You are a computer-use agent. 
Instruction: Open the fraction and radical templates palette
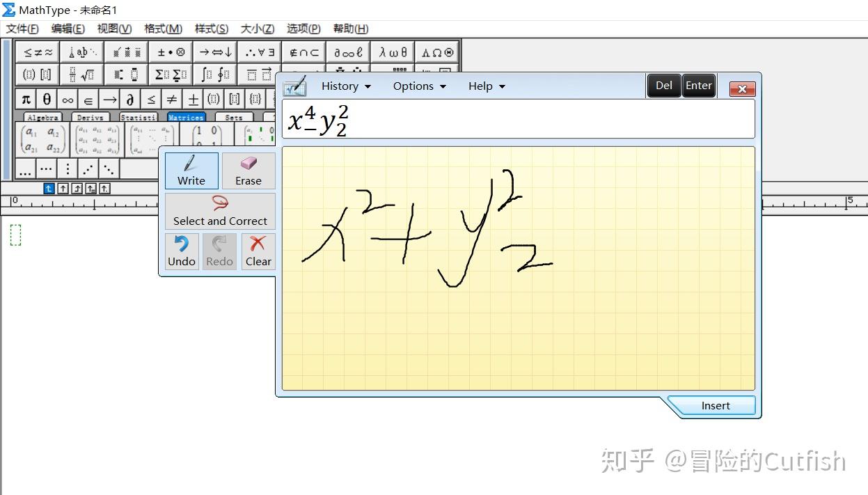click(81, 74)
